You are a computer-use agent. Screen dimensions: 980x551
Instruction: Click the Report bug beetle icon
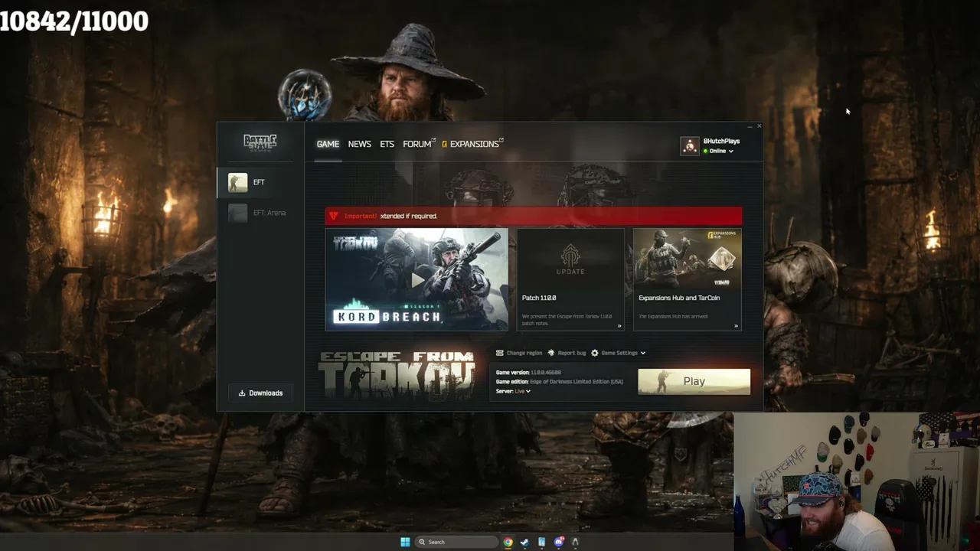[x=551, y=353]
